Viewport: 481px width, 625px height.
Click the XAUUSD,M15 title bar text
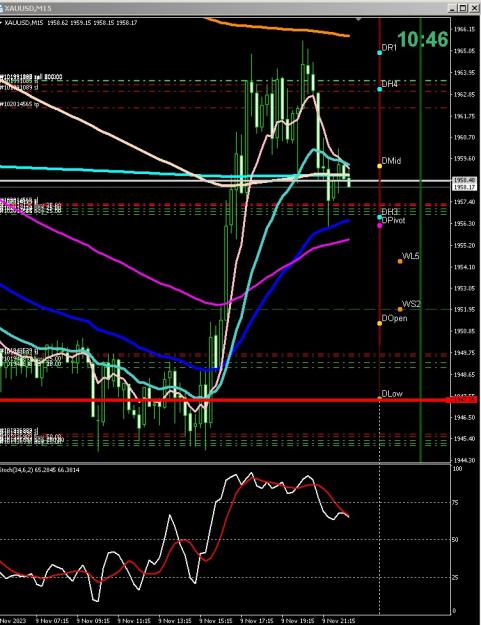[x=28, y=8]
